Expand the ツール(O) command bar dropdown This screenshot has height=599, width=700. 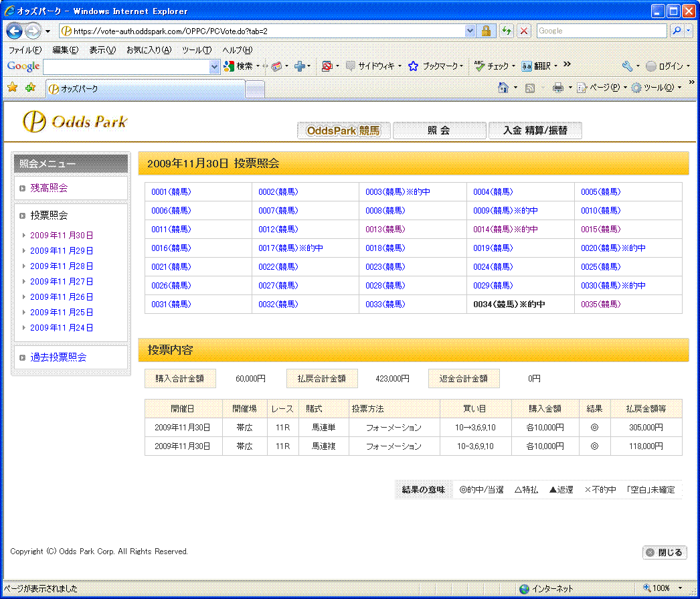[679, 88]
